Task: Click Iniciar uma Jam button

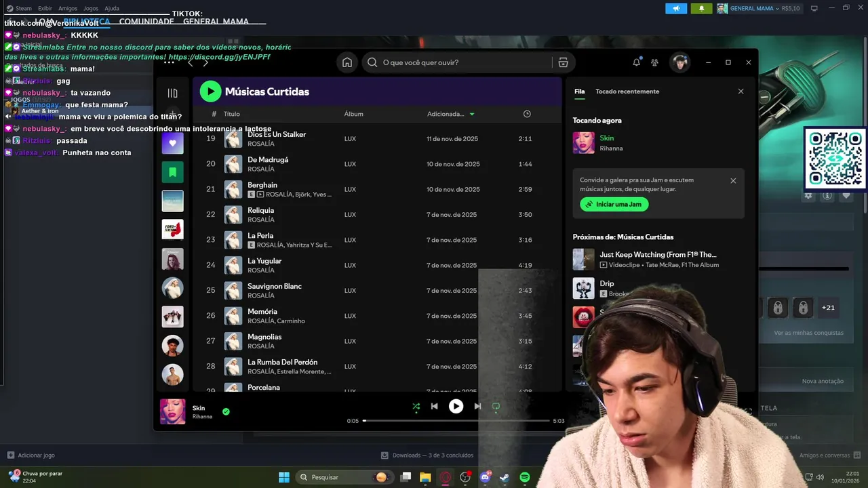Action: pyautogui.click(x=614, y=204)
